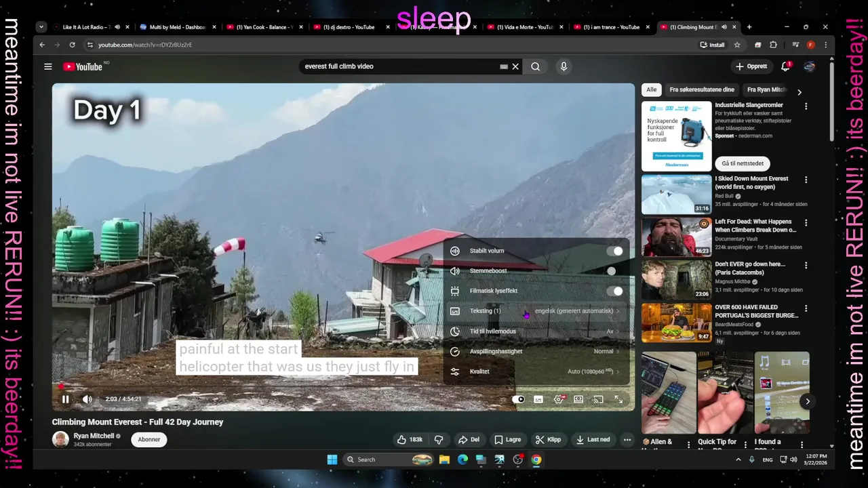
Task: Mute the video player volume
Action: (87, 399)
